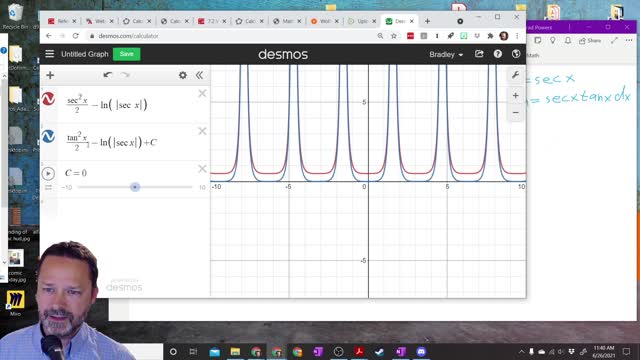Open a new browser tab
640x360 pixels.
point(427,21)
